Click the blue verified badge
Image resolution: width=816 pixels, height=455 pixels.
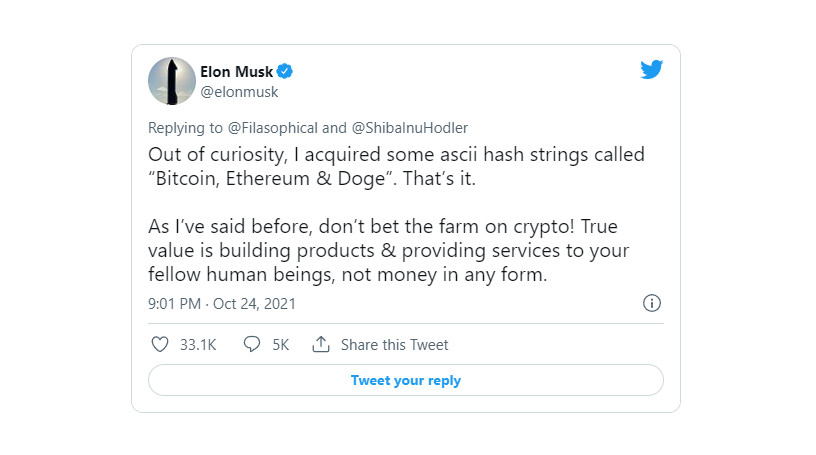(284, 71)
